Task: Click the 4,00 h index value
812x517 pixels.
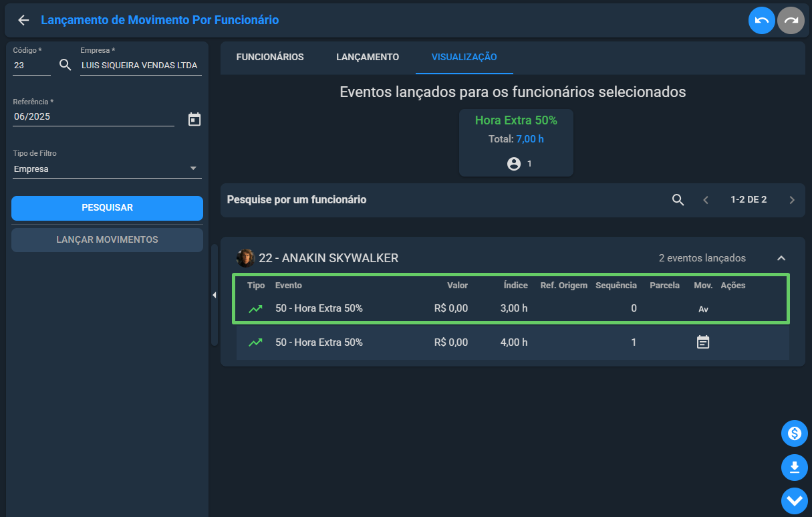Action: click(x=514, y=342)
